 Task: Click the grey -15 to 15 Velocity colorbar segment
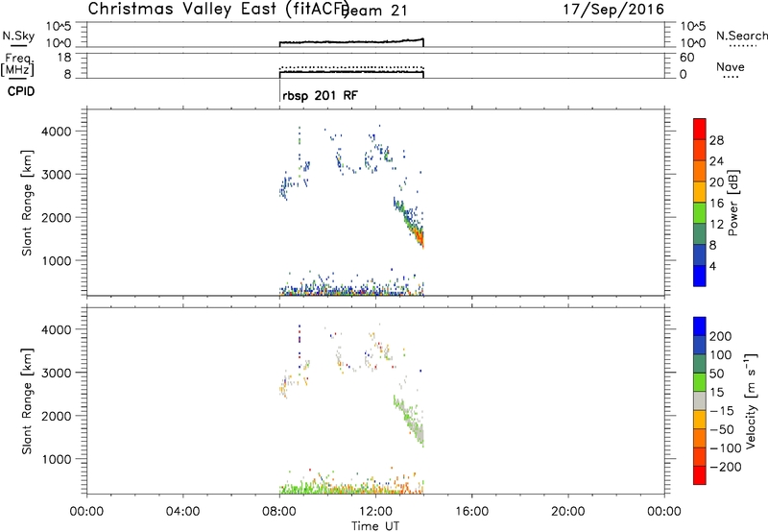[700, 400]
